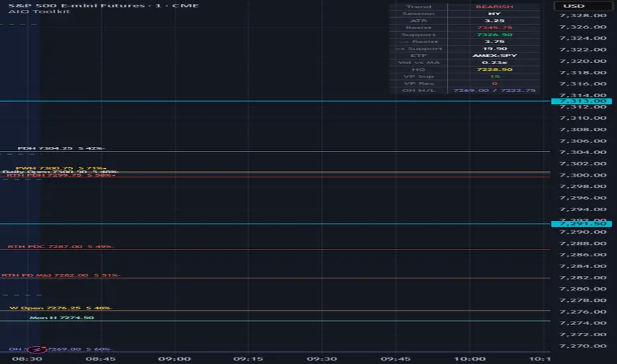Click the 7,270.00 price scale label
The width and height of the screenshot is (617, 364).
pos(583,346)
